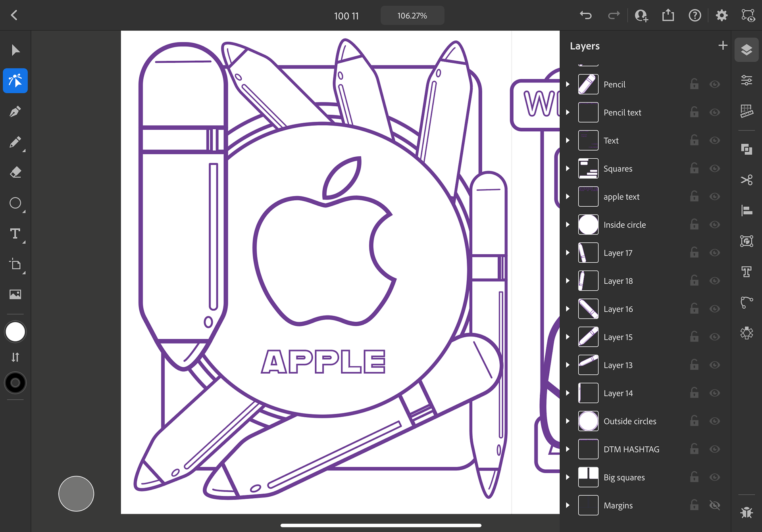Image resolution: width=762 pixels, height=532 pixels.
Task: Expand the Text layer
Action: click(568, 140)
